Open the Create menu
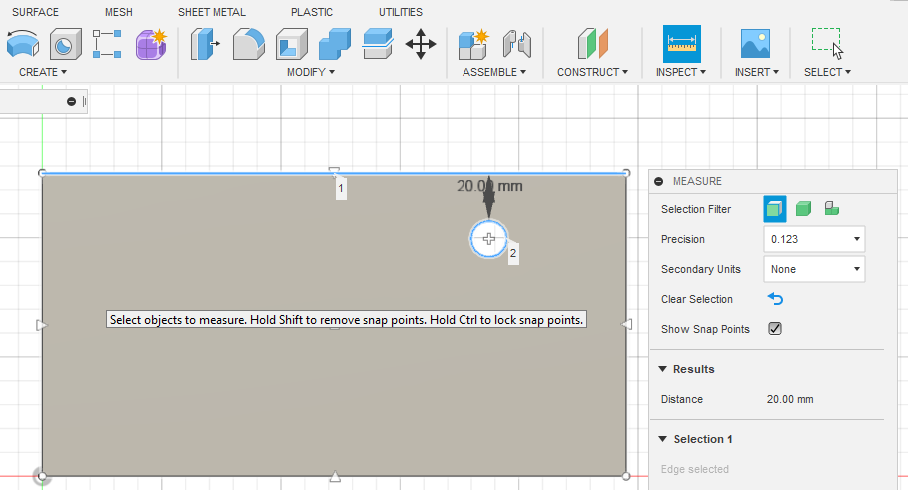 click(43, 72)
